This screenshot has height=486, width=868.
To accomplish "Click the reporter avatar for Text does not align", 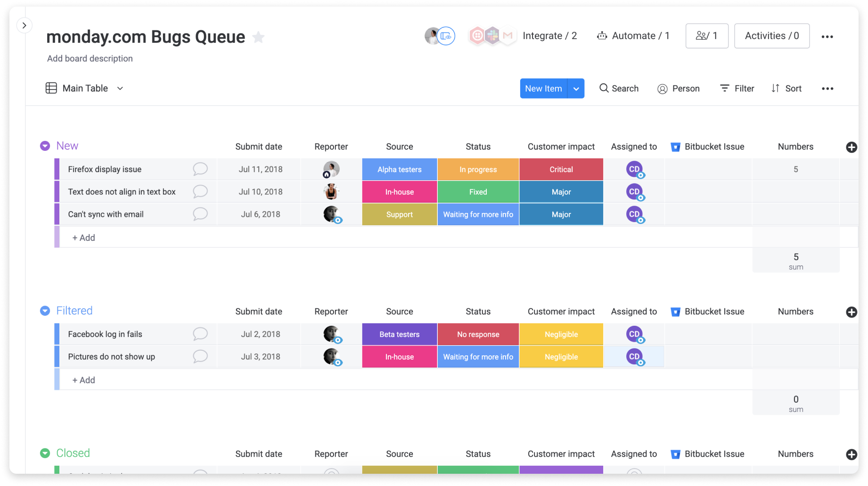I will [331, 191].
